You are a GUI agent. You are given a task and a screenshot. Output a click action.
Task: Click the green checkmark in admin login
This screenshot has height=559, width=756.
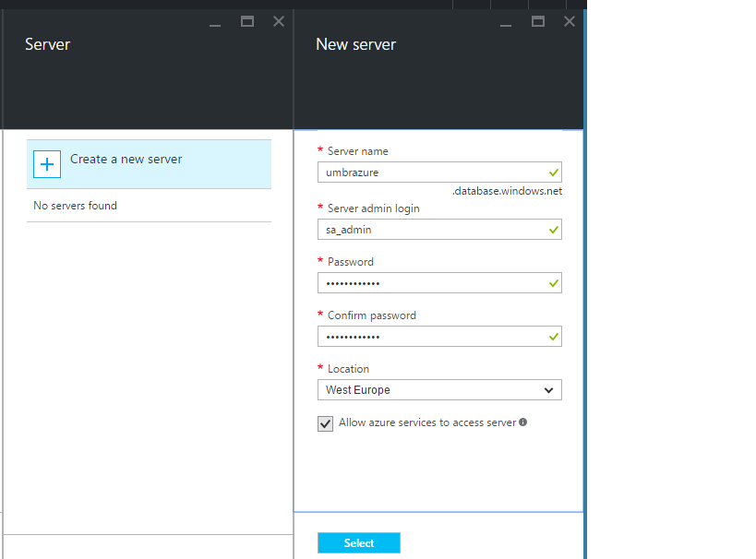tap(554, 230)
